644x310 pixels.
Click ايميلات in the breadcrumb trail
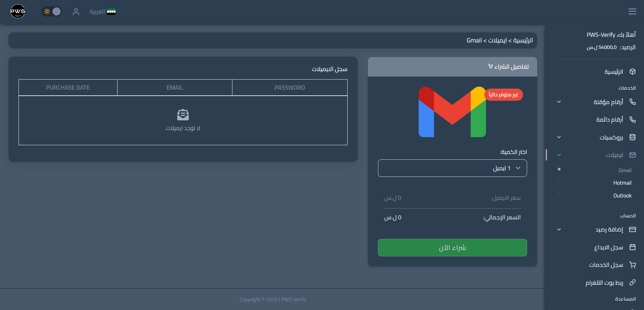(497, 40)
